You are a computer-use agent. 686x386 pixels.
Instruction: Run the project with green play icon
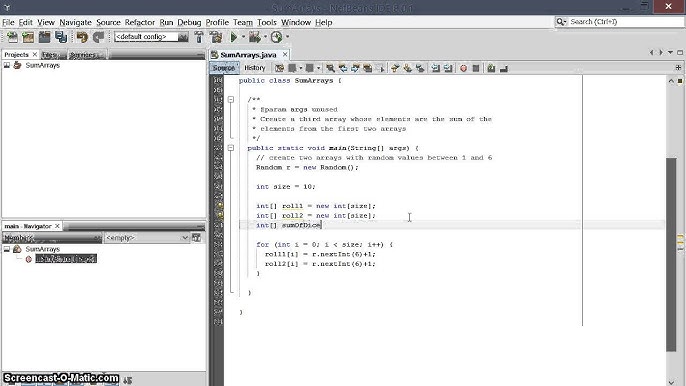tap(234, 37)
